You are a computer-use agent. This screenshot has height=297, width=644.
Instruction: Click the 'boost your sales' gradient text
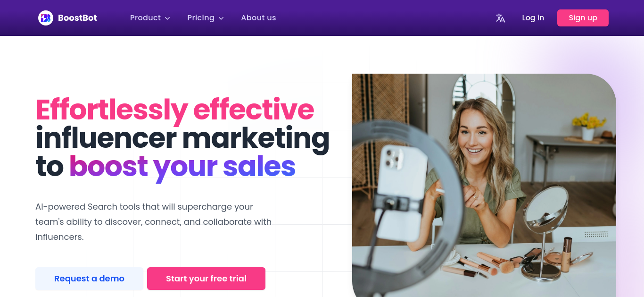point(182,166)
